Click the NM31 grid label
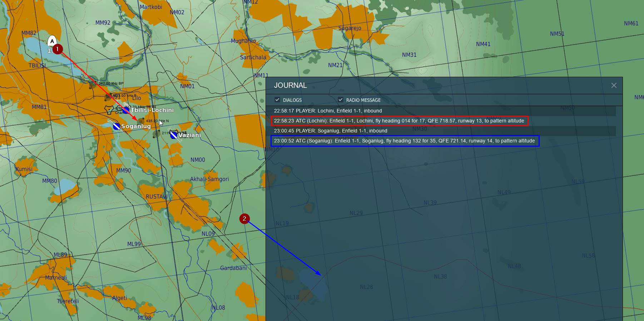Image resolution: width=644 pixels, height=321 pixels. [409, 55]
